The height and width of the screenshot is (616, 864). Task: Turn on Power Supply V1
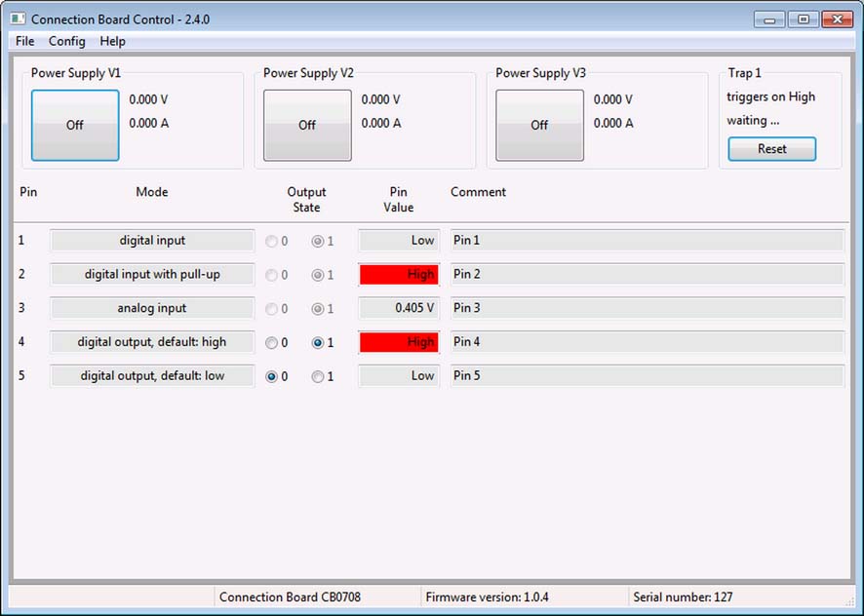point(74,125)
